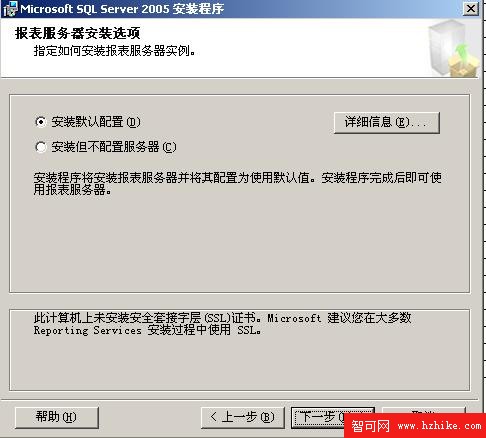Image resolution: width=486 pixels, height=438 pixels.
Task: Proceed with the 下一步 next button
Action: (318, 417)
